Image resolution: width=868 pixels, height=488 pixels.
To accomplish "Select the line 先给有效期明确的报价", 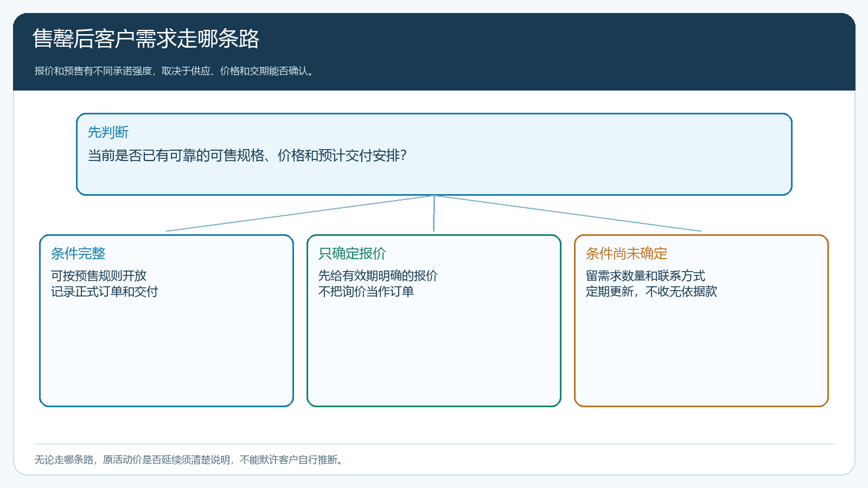I will pyautogui.click(x=378, y=275).
